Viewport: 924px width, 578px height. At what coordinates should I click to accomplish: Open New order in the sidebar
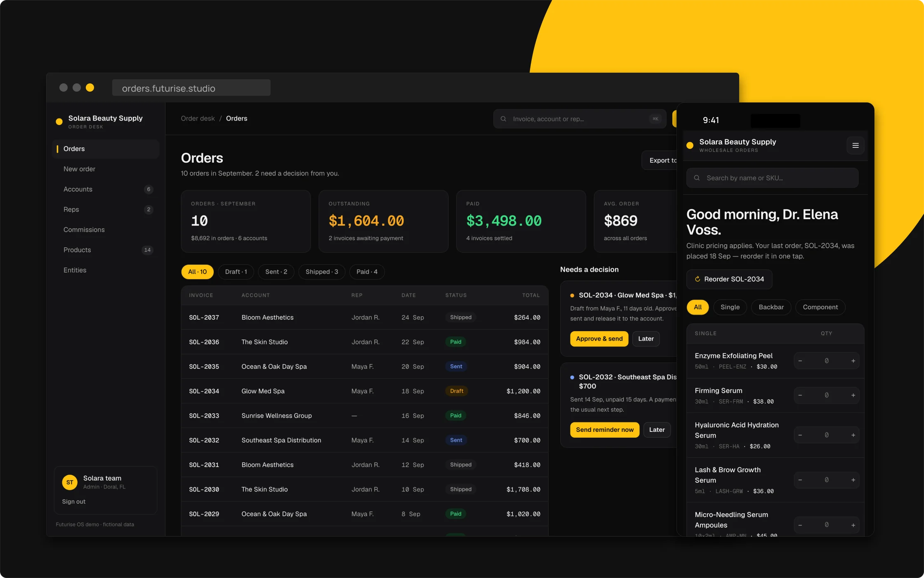pyautogui.click(x=106, y=169)
